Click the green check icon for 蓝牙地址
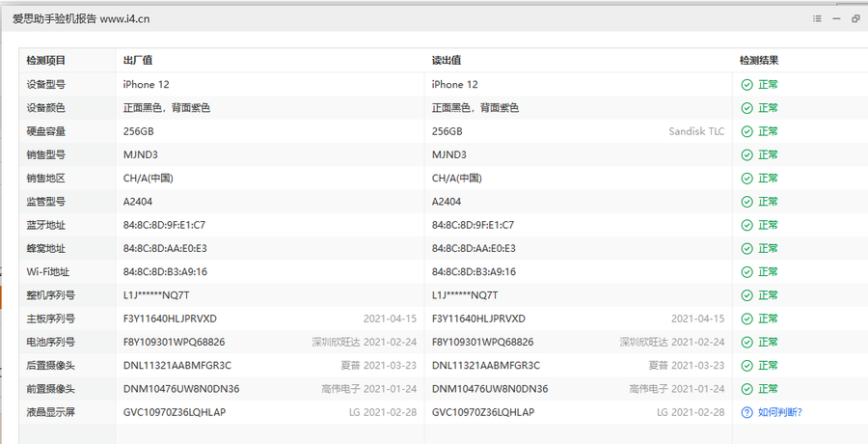 click(746, 225)
